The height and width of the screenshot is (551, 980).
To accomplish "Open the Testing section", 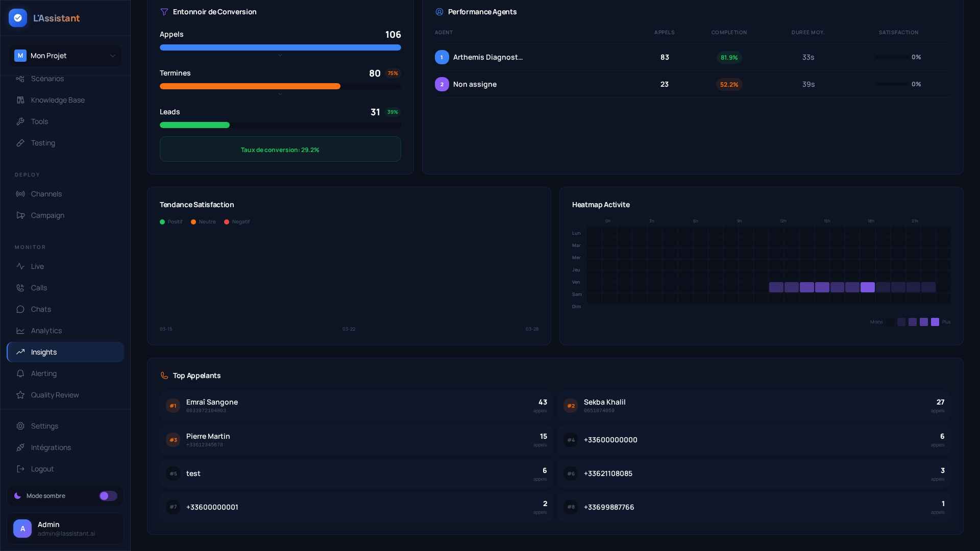I will tap(42, 143).
